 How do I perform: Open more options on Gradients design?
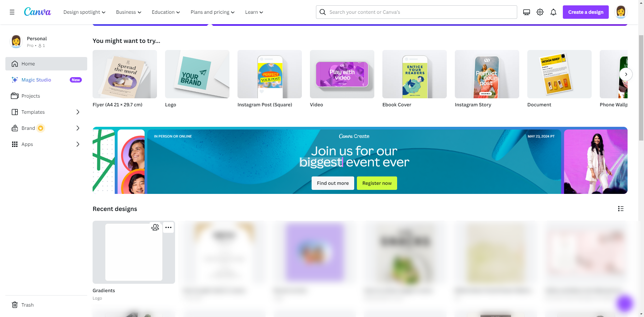(168, 227)
